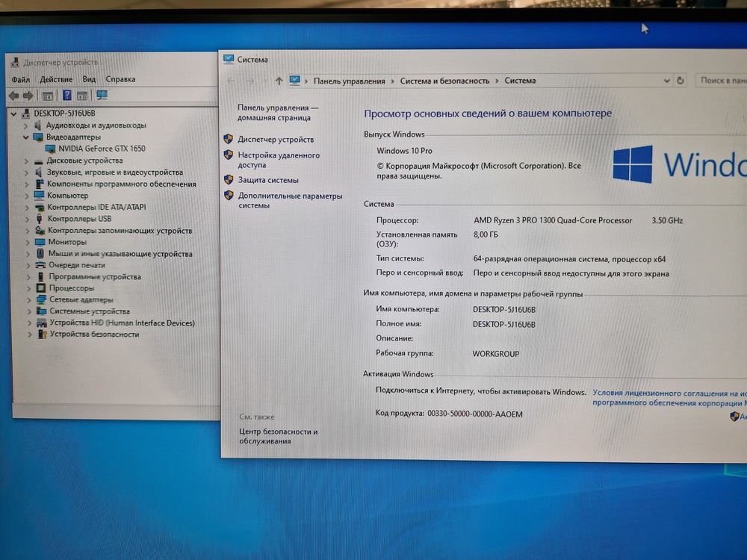
Task: Select Мыши и иные указывающие устройства row
Action: (x=120, y=254)
